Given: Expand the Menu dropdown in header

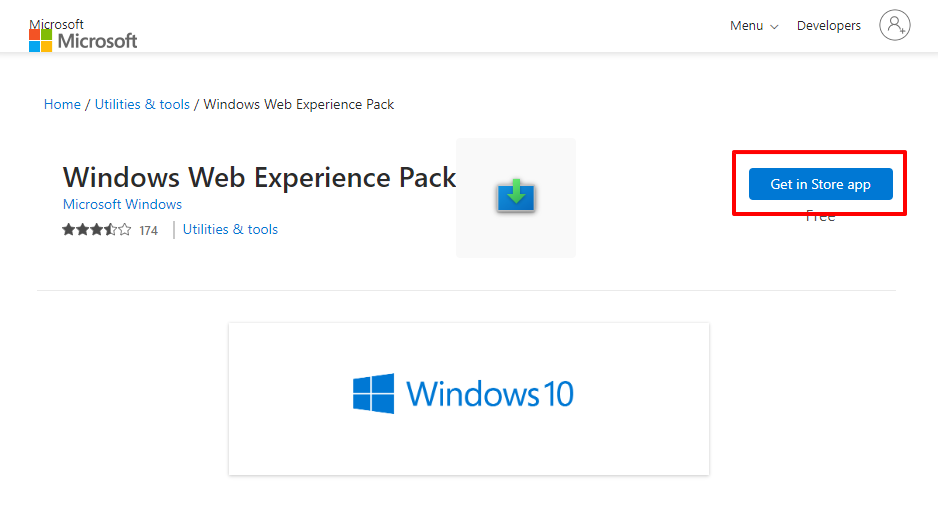Looking at the screenshot, I should (753, 26).
